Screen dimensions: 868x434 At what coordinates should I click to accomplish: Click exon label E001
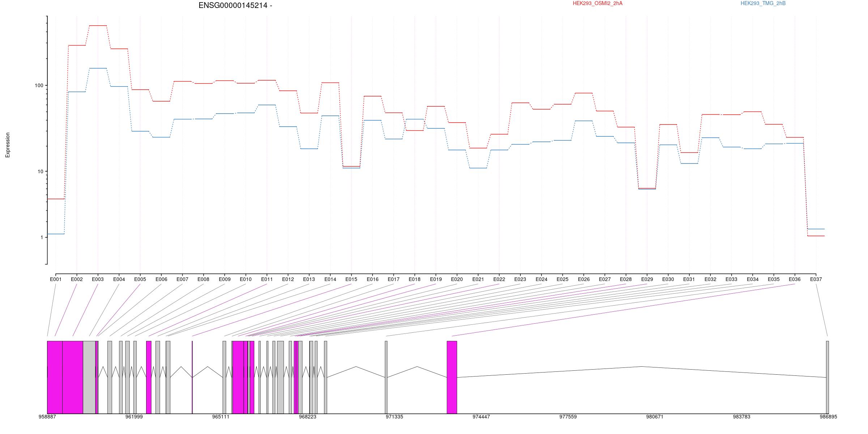coord(56,279)
